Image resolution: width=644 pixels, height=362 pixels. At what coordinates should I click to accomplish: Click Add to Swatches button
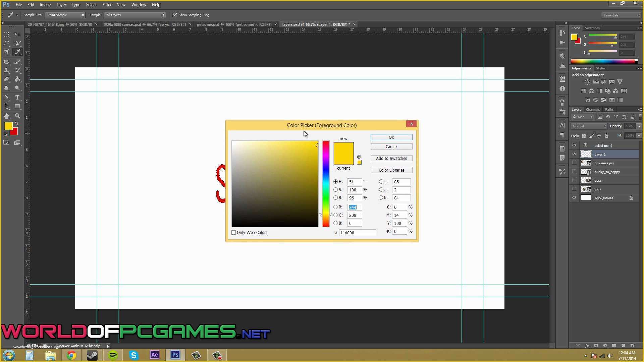click(x=391, y=158)
